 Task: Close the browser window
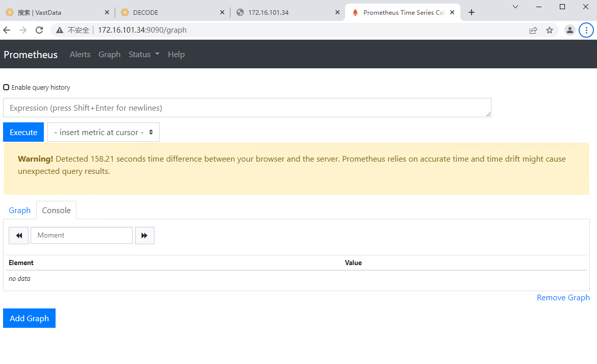pos(586,7)
